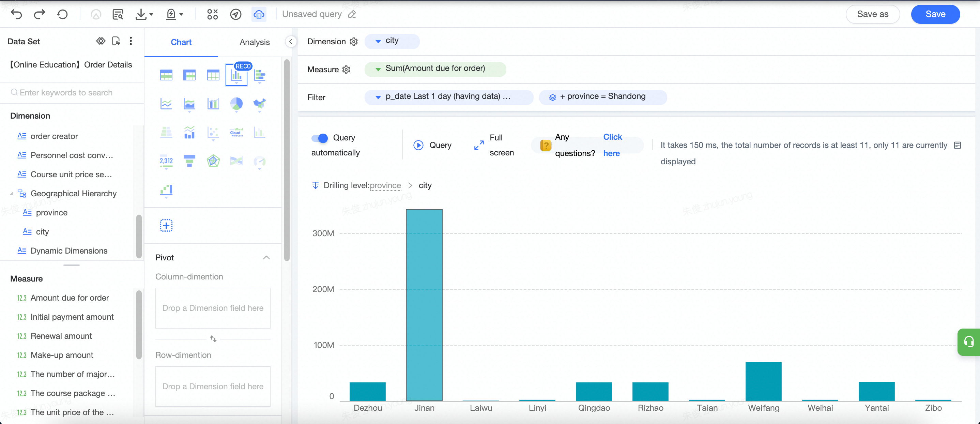Click the 'Click here' help link
The width and height of the screenshot is (980, 424).
612,145
